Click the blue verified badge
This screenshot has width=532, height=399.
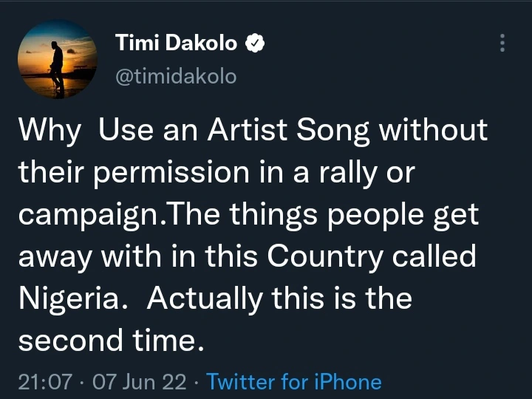(x=255, y=44)
